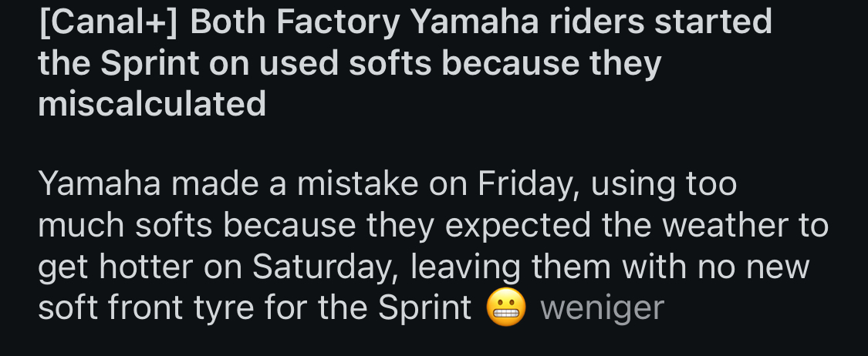The height and width of the screenshot is (356, 868).
Task: Click the word "miscalculated" in the headline
Action: click(152, 103)
